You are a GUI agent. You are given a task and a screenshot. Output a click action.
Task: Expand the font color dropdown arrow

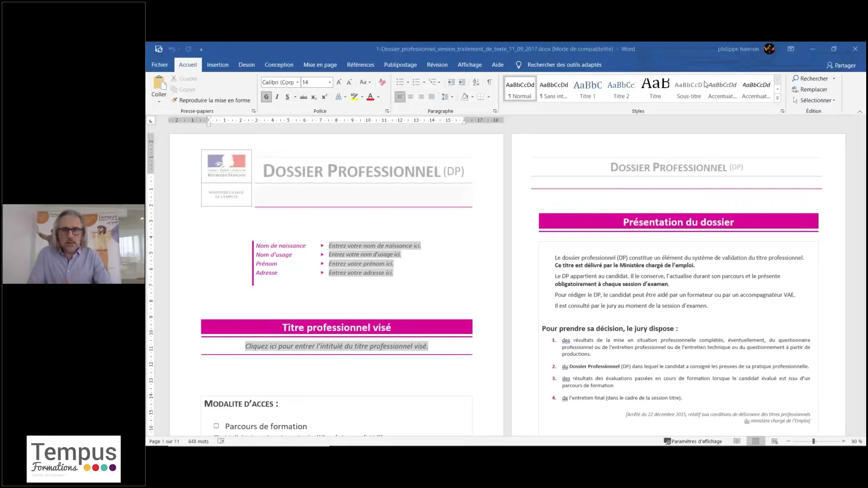click(x=379, y=97)
